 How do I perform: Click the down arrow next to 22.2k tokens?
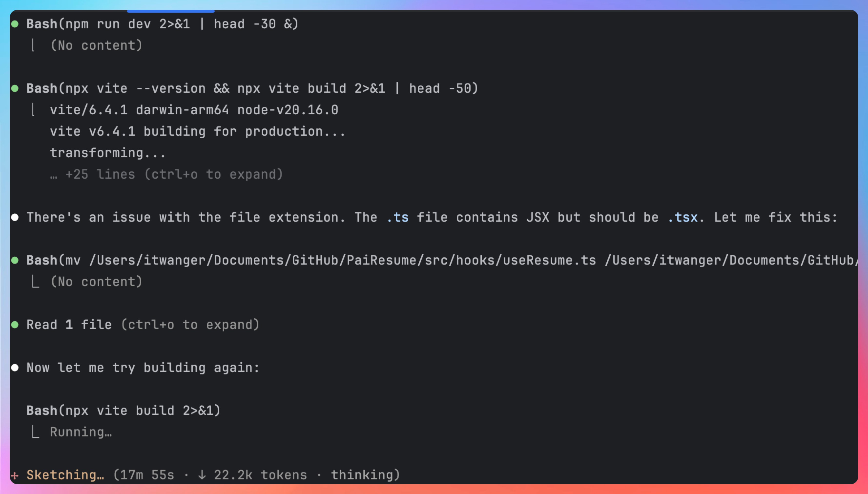(x=202, y=475)
